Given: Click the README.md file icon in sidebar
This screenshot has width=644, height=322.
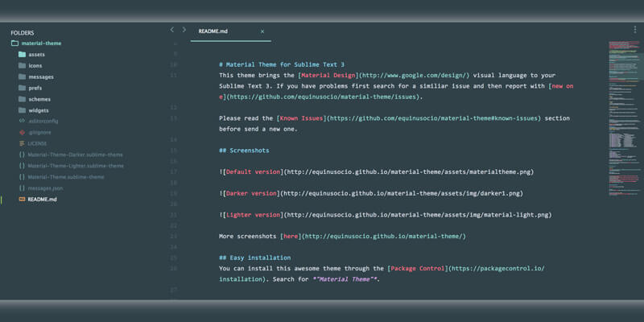Looking at the screenshot, I should click(x=21, y=199).
